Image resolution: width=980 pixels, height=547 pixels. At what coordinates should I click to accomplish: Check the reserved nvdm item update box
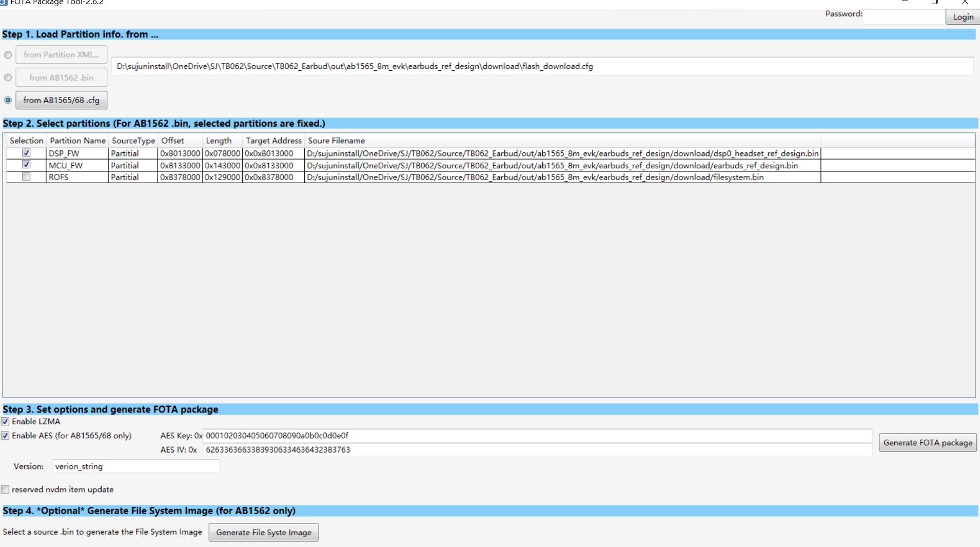tap(5, 490)
